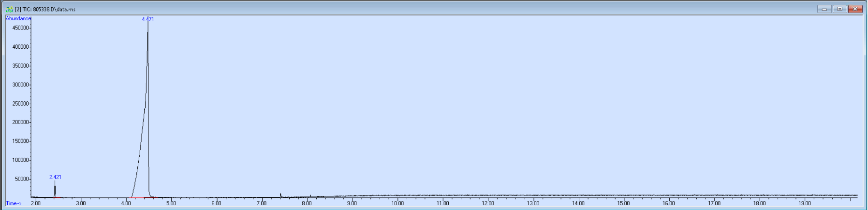Click the 13.00 time axis label
868x210 pixels.
[533, 203]
